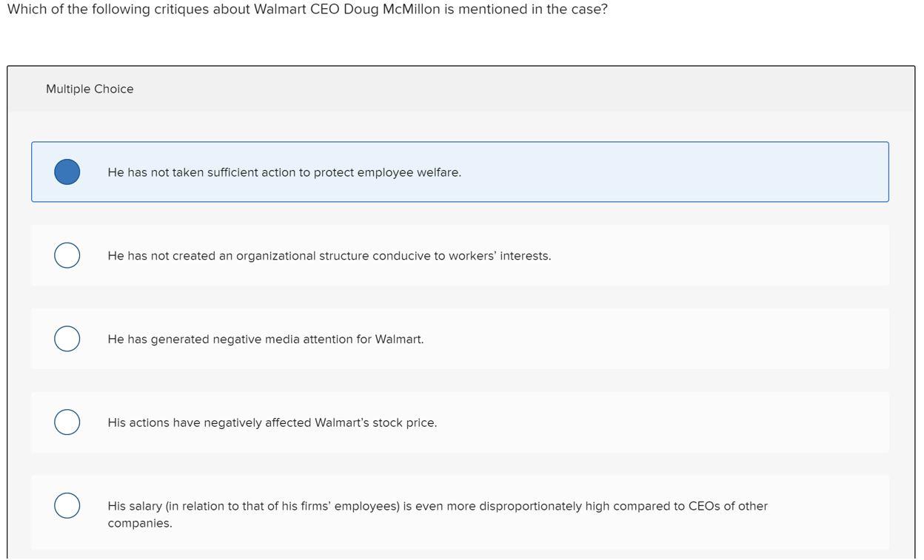Pick the radio button for Walmart's stock price
The height and width of the screenshot is (560, 924).
[67, 422]
